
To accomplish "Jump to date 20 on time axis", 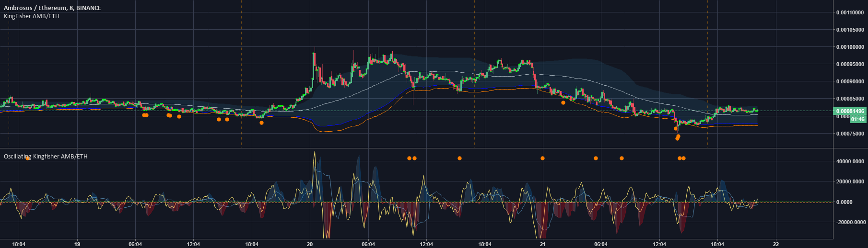I will tap(310, 244).
